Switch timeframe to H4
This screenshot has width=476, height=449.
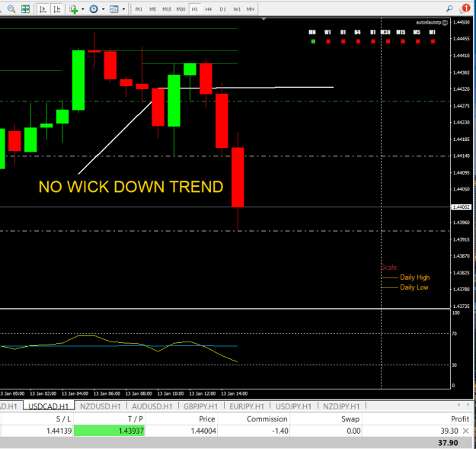click(x=208, y=9)
